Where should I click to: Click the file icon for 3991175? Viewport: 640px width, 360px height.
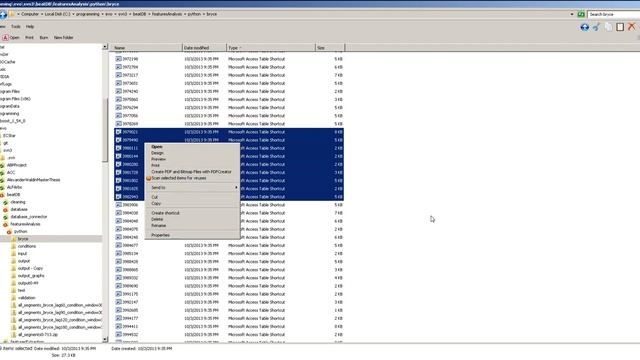coord(118,294)
